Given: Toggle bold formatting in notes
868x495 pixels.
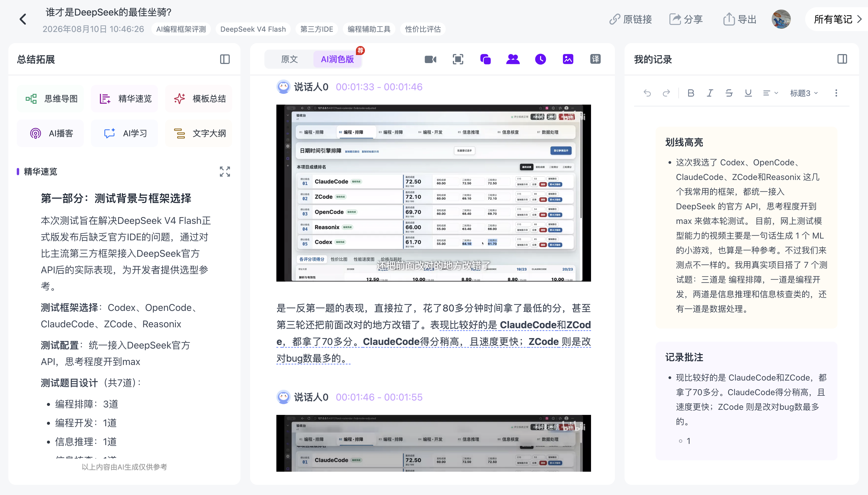Looking at the screenshot, I should [691, 93].
